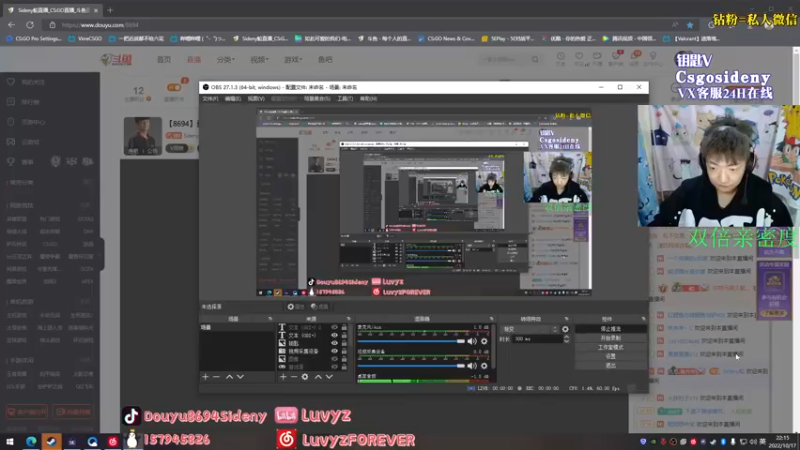The width and height of the screenshot is (800, 450).
Task: Toggle visibility of first 文本 (GDI+) source
Action: coord(334,328)
